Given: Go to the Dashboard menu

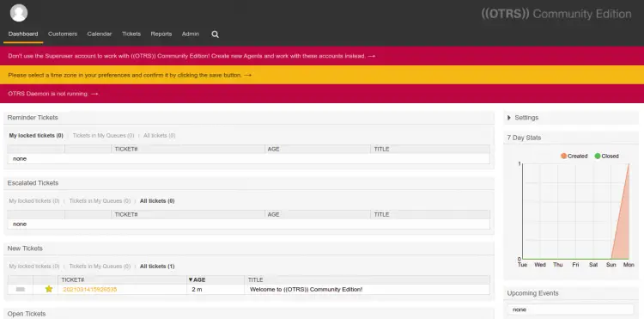Looking at the screenshot, I should tap(23, 34).
